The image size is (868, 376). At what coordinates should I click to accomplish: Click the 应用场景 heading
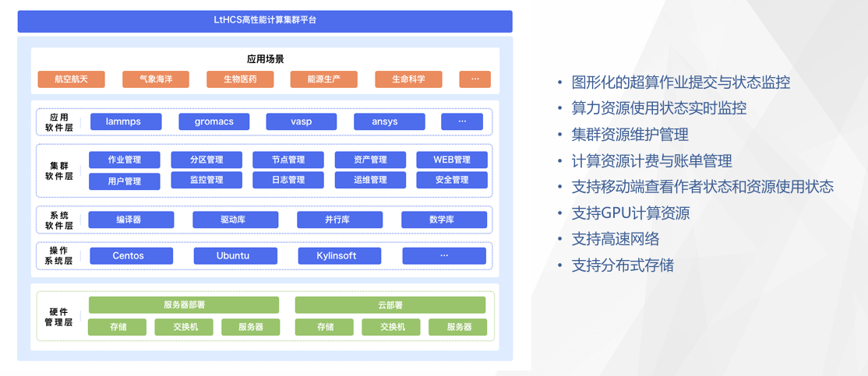(265, 58)
